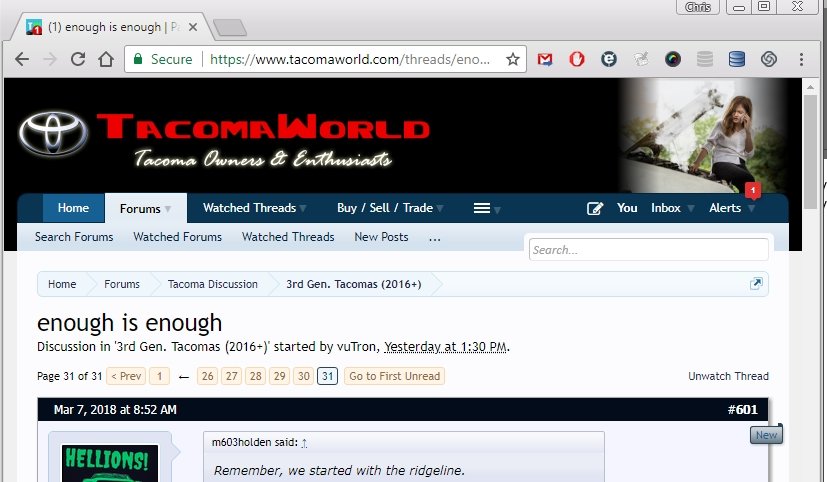Image resolution: width=827 pixels, height=482 pixels.
Task: Expand the Buy / Sell / Trade dropdown arrow
Action: pyautogui.click(x=440, y=209)
